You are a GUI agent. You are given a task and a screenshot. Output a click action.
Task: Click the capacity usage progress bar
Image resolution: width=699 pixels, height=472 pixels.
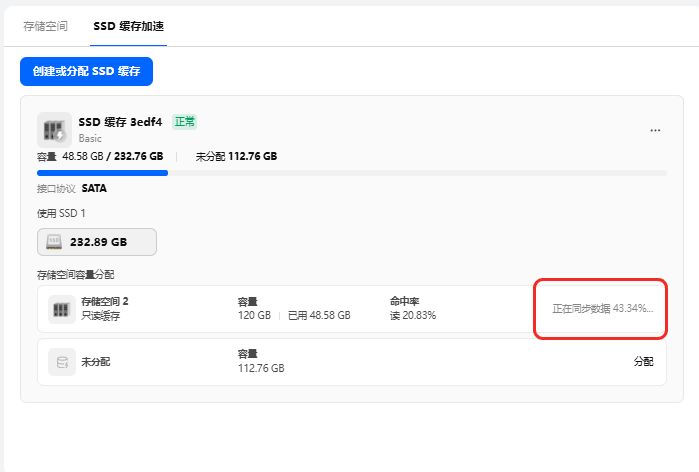352,173
